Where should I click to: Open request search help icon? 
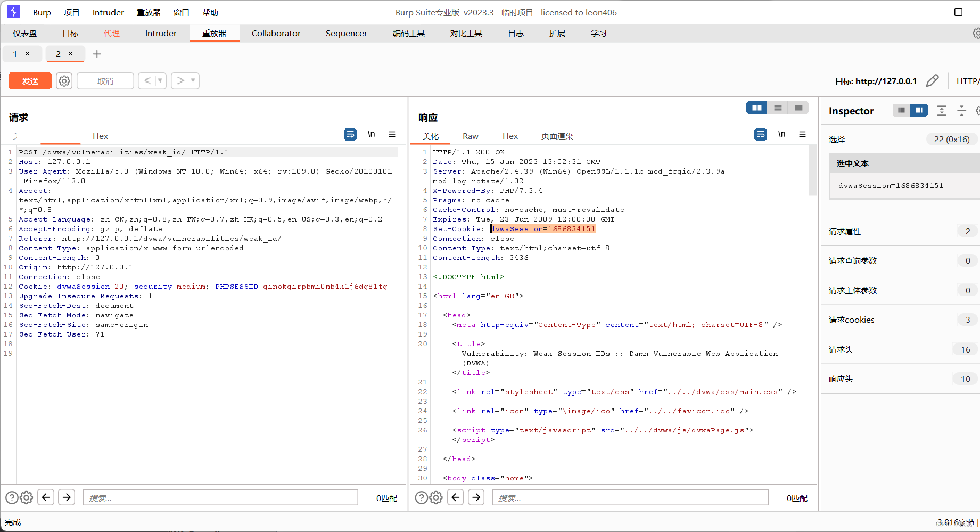[x=11, y=497]
